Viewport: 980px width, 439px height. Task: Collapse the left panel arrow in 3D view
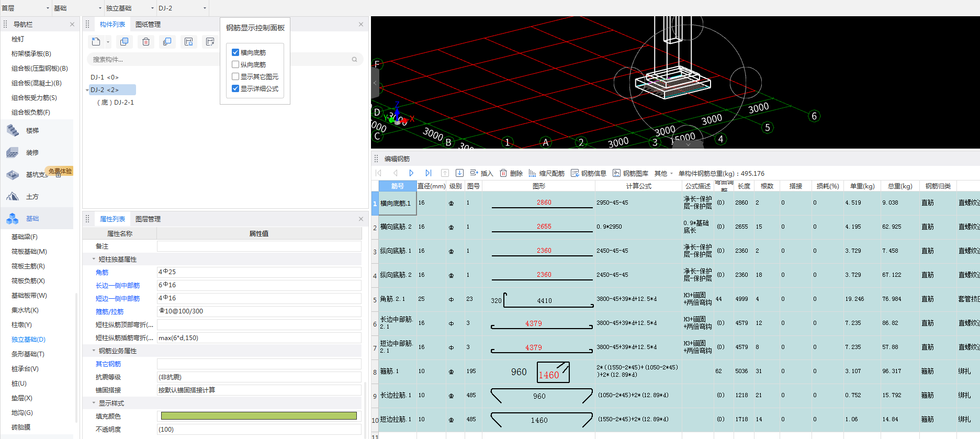coord(375,83)
